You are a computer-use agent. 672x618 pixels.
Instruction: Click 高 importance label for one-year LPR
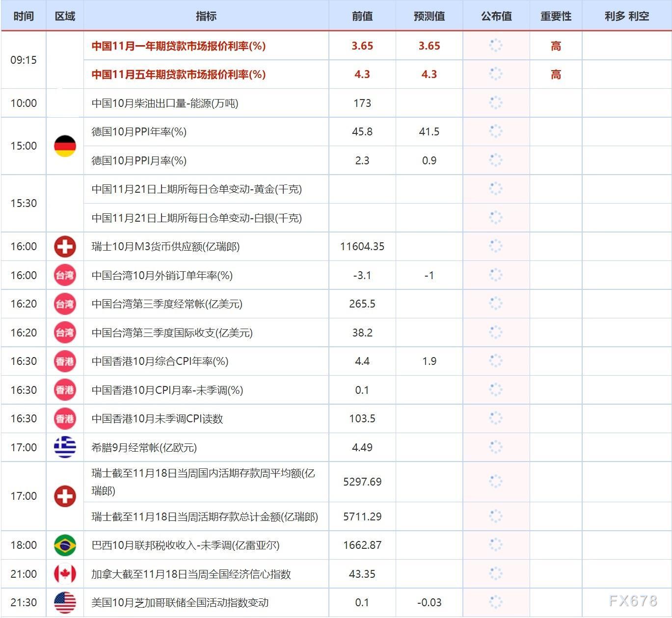coord(556,46)
